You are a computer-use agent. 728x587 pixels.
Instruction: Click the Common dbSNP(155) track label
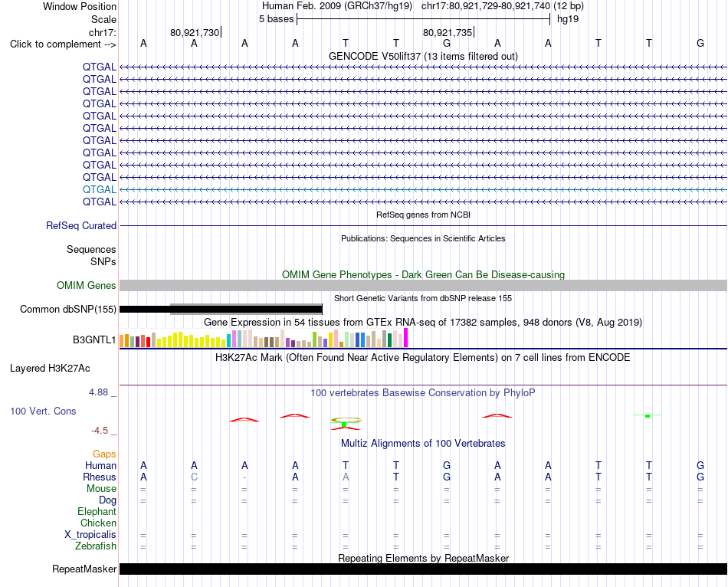(68, 310)
